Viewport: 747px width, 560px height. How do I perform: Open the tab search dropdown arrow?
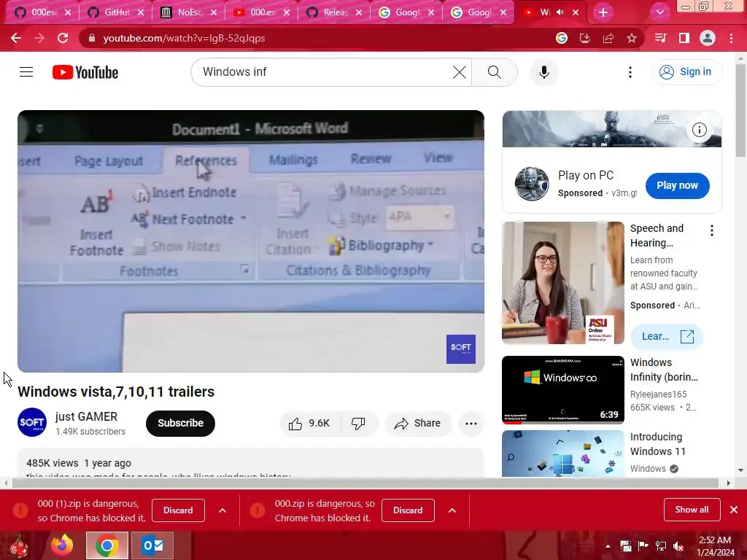pos(659,12)
